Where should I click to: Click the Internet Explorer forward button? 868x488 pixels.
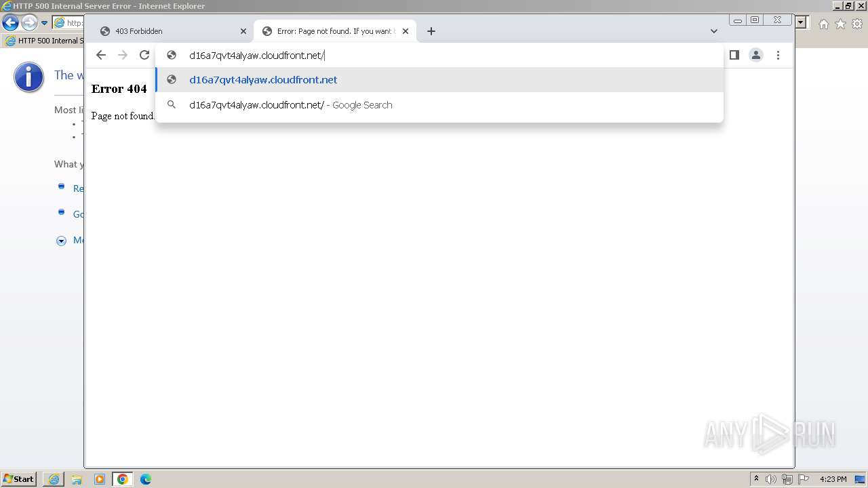28,23
